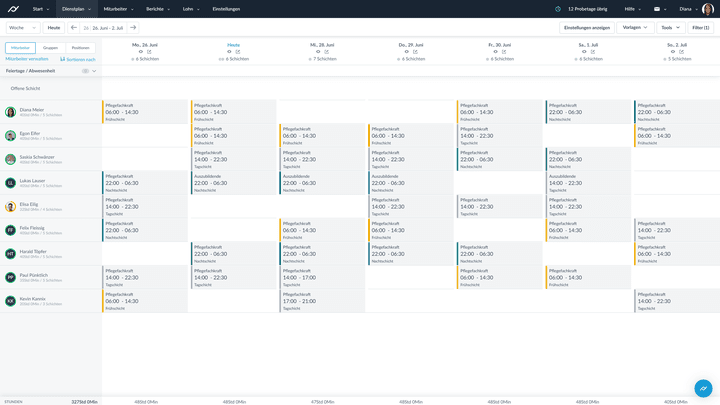
Task: Click the blue chat bubble button
Action: pos(703,388)
